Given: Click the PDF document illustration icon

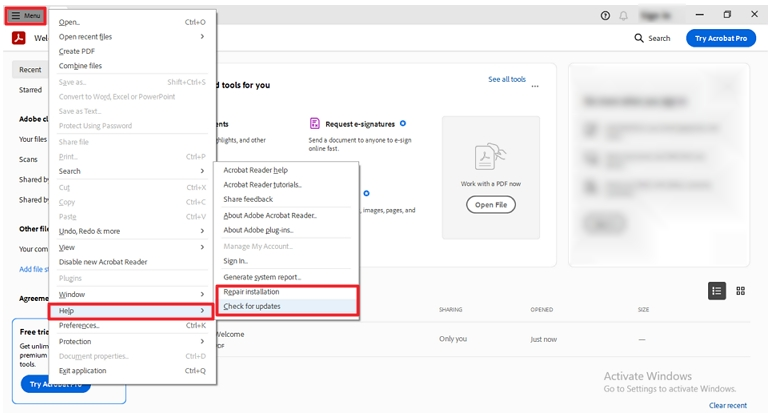Looking at the screenshot, I should [490, 157].
